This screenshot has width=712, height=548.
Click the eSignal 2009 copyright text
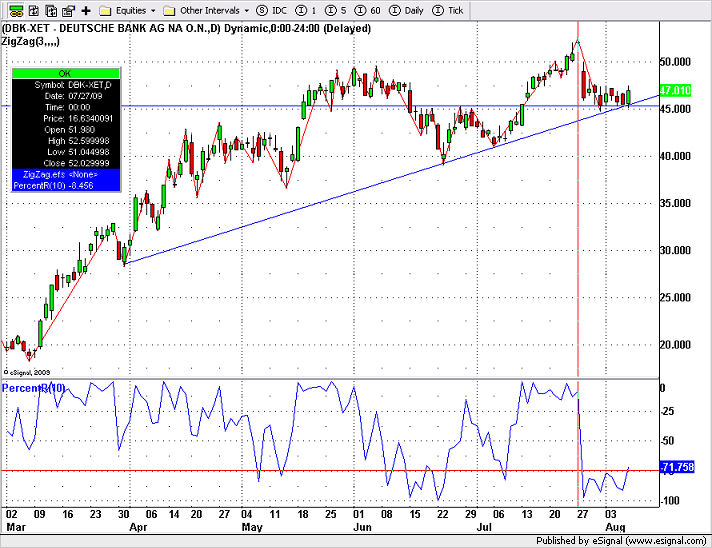click(26, 372)
